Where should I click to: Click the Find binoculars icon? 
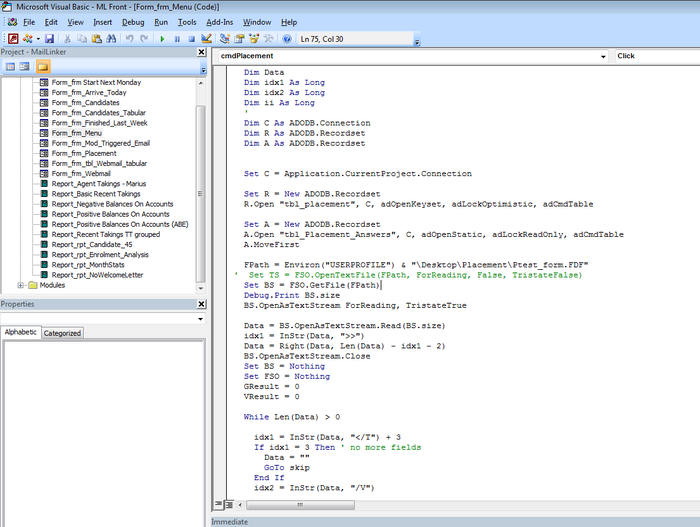pyautogui.click(x=111, y=39)
